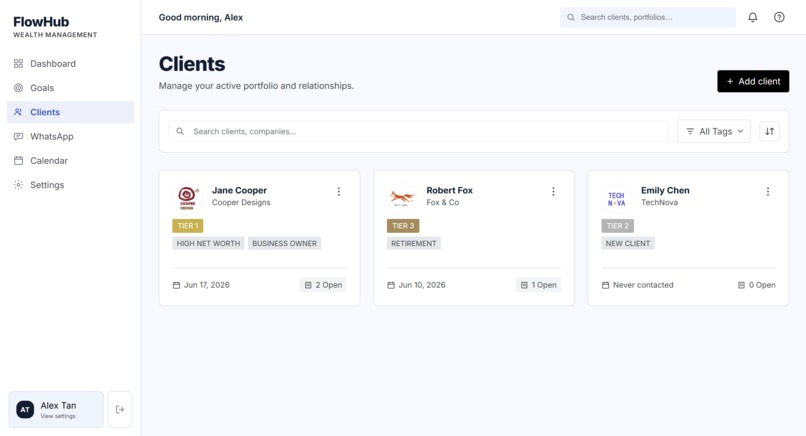Click the FlowHub logo title
Screen dimensions: 806x436
[x=41, y=22]
